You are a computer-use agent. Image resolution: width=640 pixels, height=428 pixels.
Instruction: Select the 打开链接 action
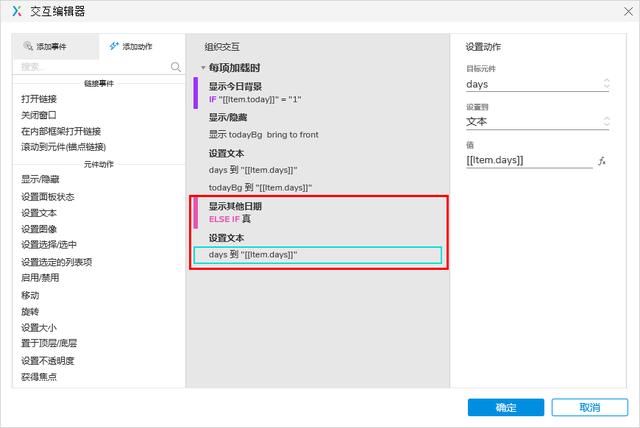click(39, 99)
